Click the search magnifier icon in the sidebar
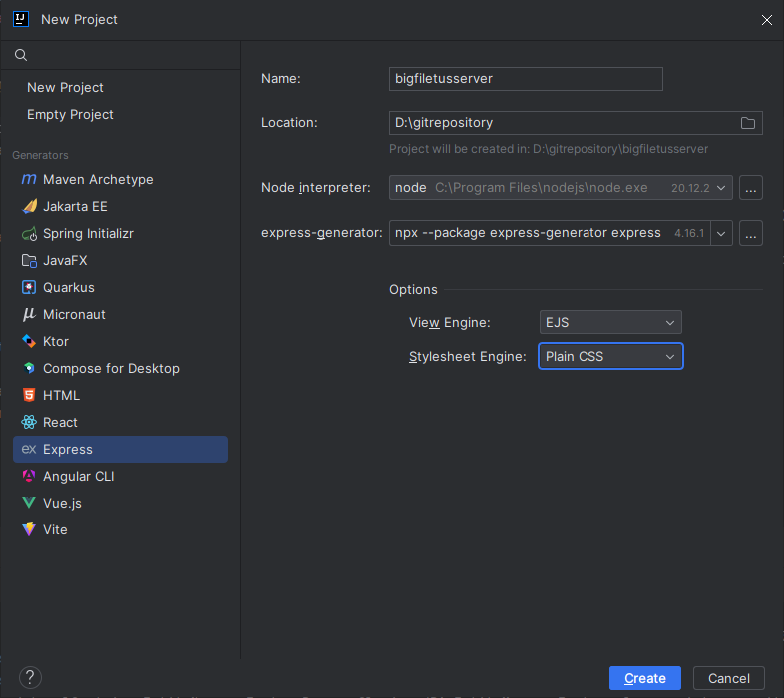 (21, 55)
